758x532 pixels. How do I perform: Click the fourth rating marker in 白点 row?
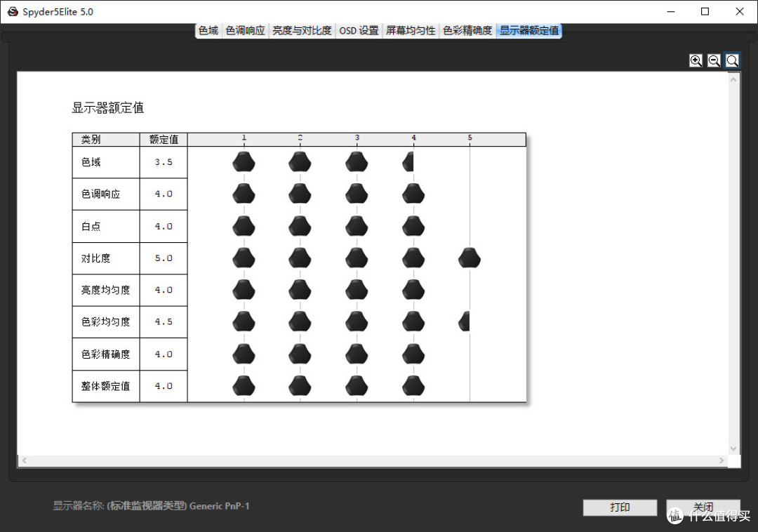click(x=413, y=226)
